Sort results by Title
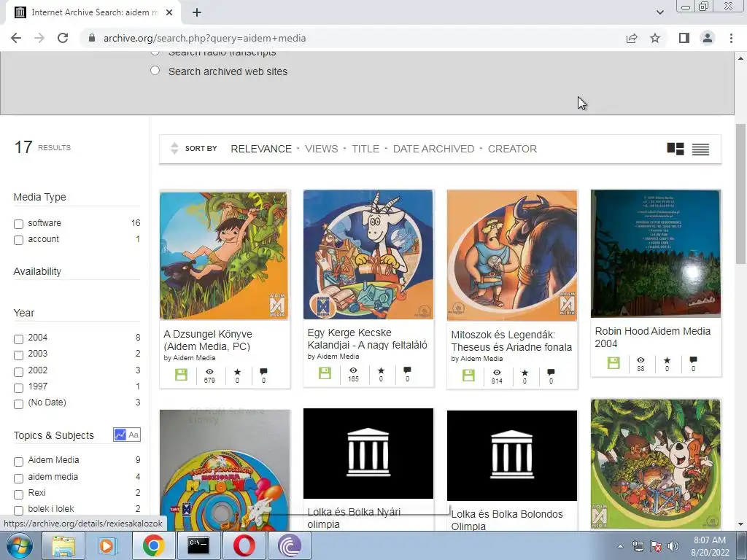Image resolution: width=747 pixels, height=560 pixels. [x=365, y=149]
